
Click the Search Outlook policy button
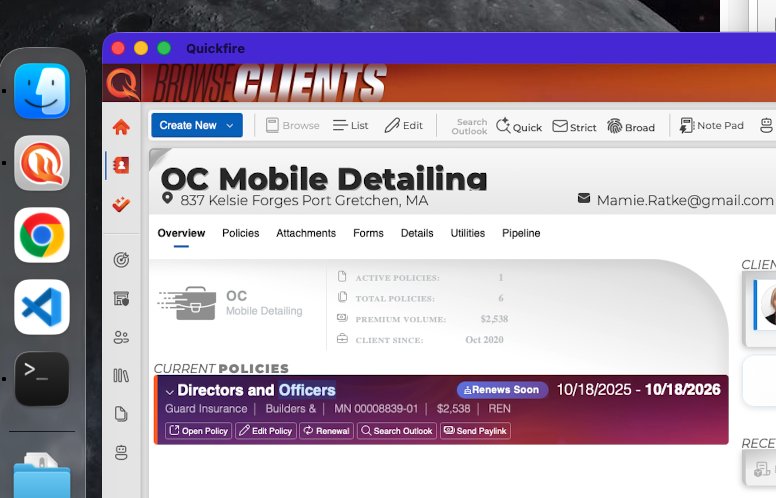(x=396, y=431)
